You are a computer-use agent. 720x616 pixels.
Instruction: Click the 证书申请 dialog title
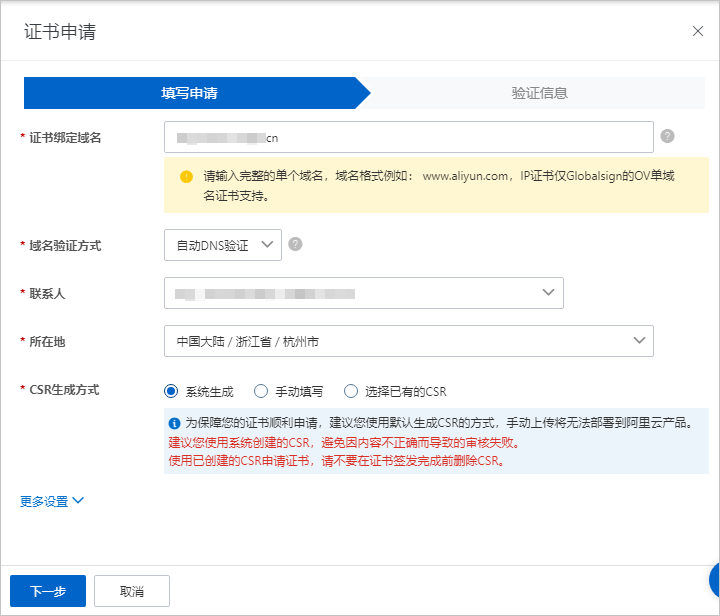[x=60, y=32]
